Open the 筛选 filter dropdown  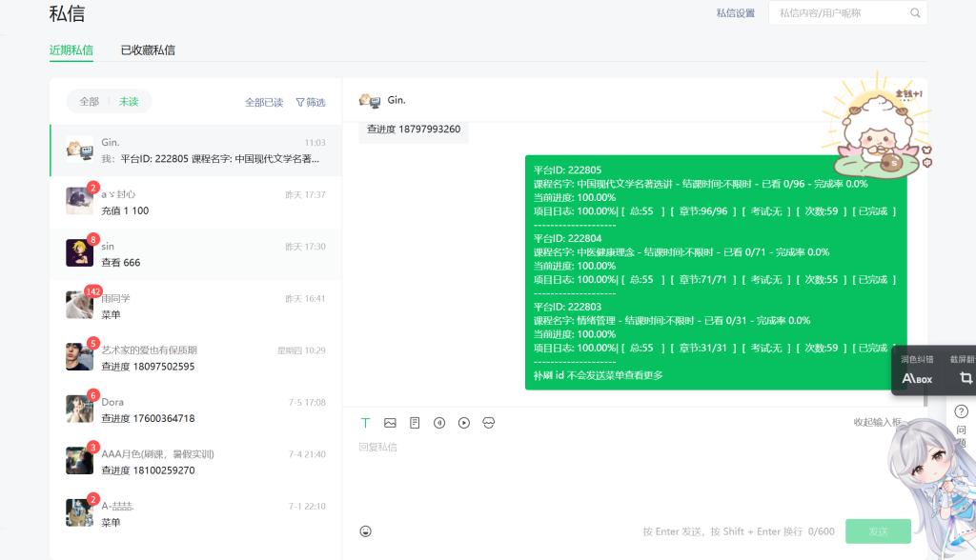pos(311,102)
